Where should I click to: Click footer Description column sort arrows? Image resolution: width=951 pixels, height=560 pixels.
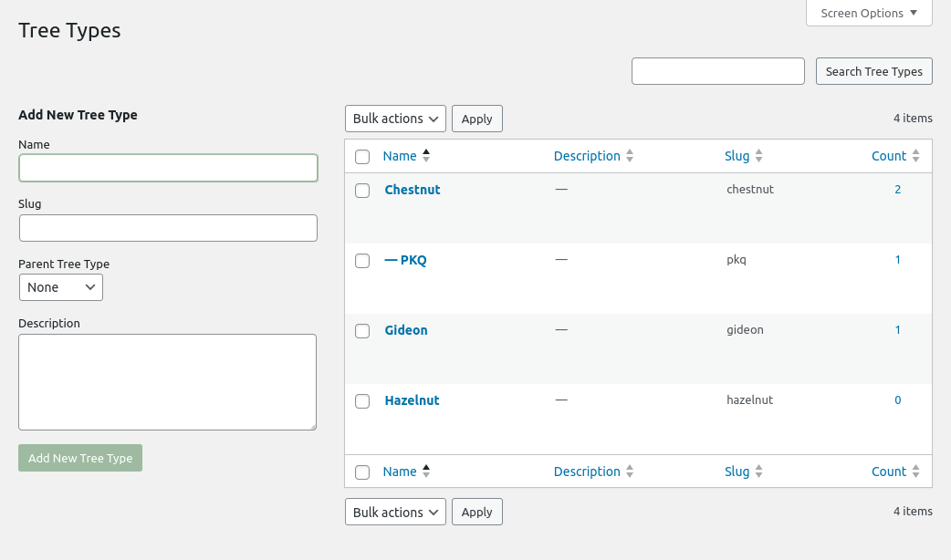(x=629, y=472)
